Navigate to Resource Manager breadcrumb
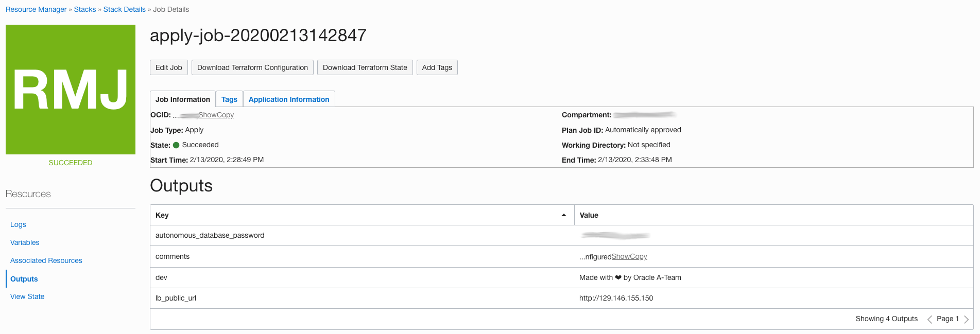This screenshot has width=980, height=334. pos(36,9)
